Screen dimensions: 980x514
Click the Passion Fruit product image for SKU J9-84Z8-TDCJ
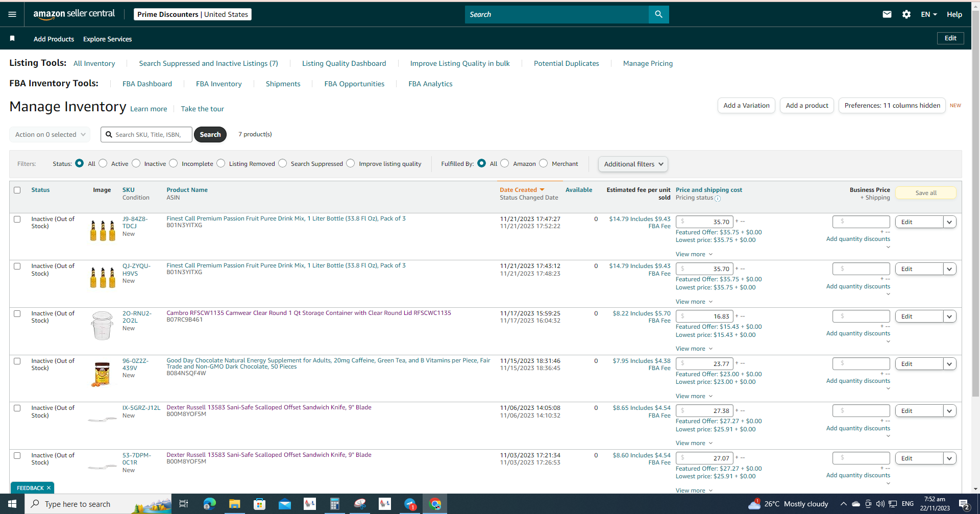[103, 230]
